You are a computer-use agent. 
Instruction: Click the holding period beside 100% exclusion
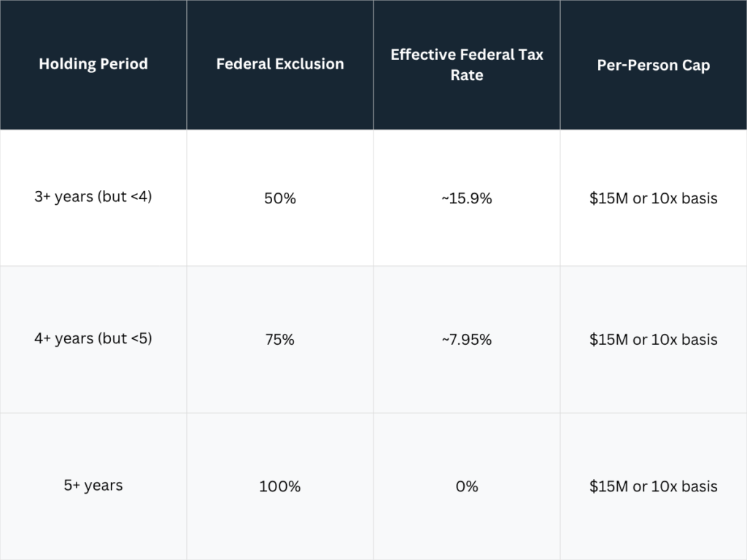point(93,486)
